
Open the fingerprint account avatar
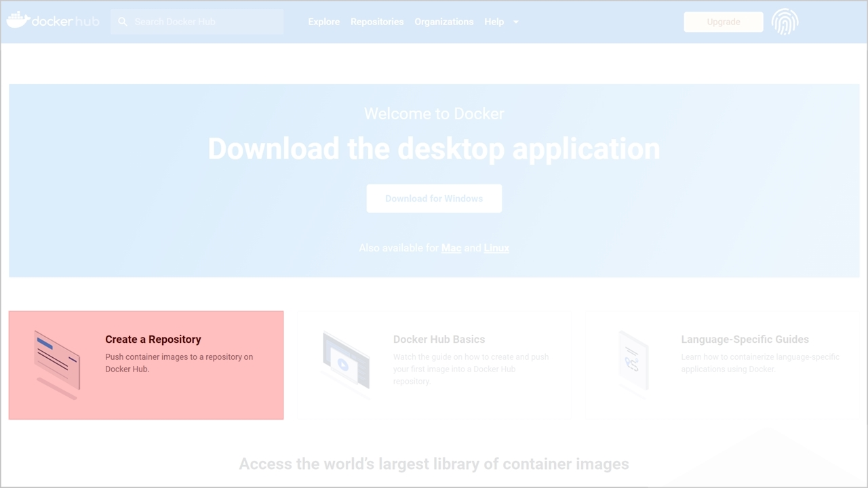pos(785,22)
